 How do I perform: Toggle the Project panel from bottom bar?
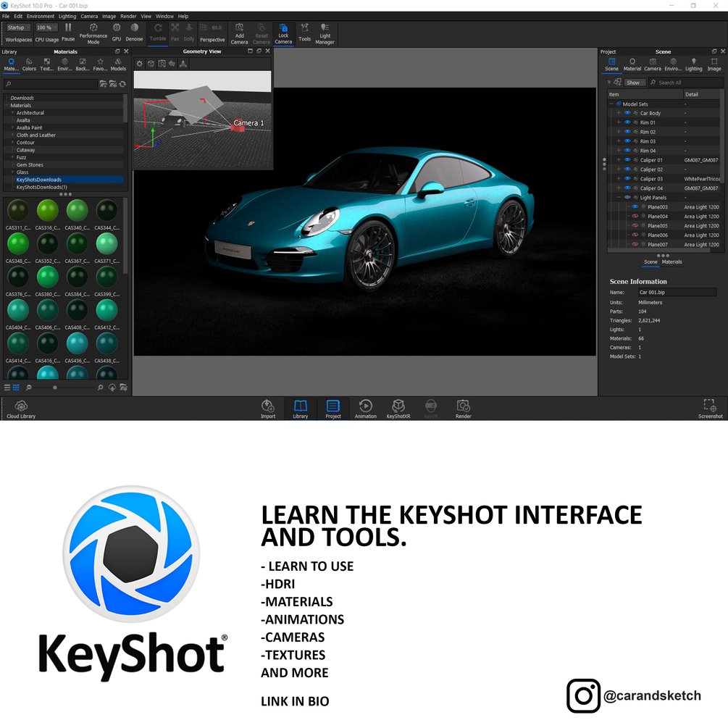tap(333, 409)
